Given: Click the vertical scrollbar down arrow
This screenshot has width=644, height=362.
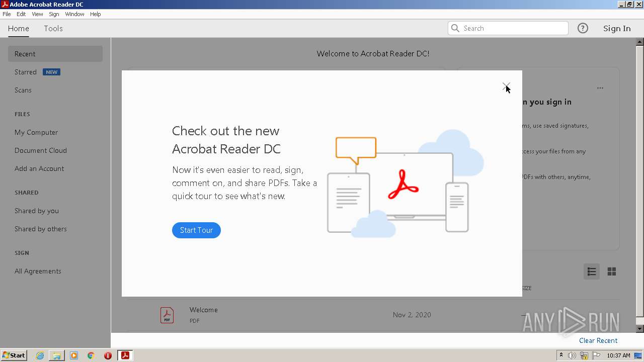Looking at the screenshot, I should (x=639, y=329).
